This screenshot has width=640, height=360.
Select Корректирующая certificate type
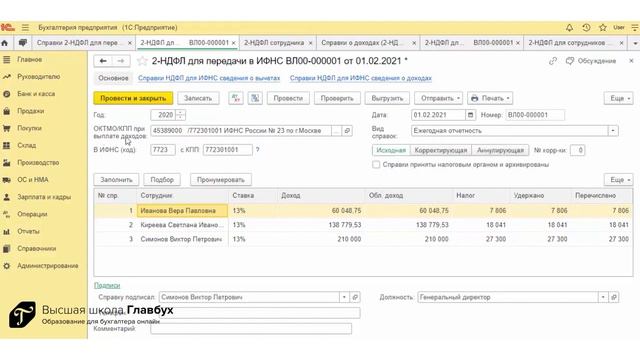(x=441, y=150)
